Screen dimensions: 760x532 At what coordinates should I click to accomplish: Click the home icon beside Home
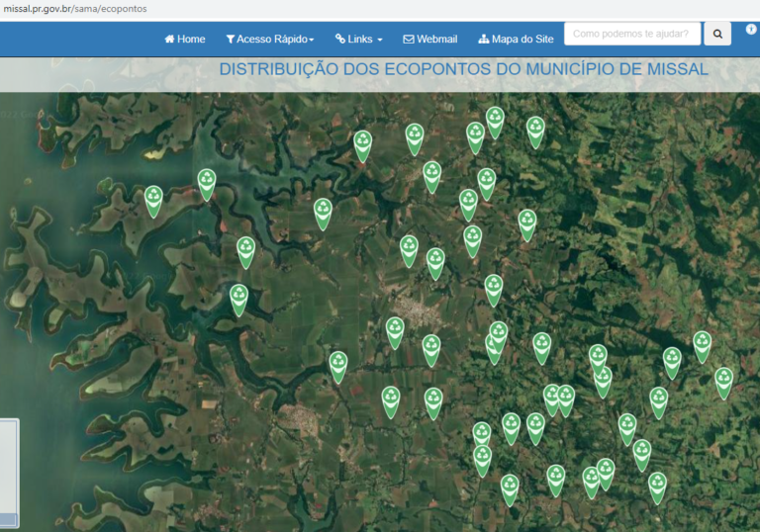pos(170,39)
